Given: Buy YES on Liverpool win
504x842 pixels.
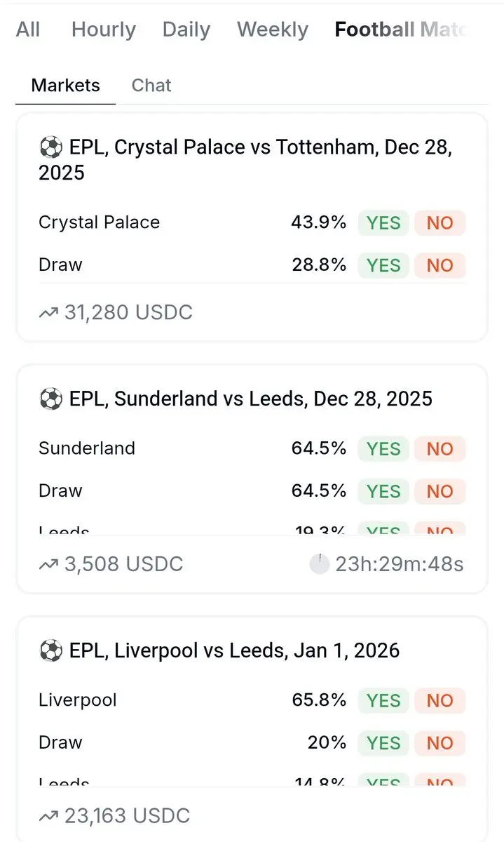Looking at the screenshot, I should coord(383,700).
